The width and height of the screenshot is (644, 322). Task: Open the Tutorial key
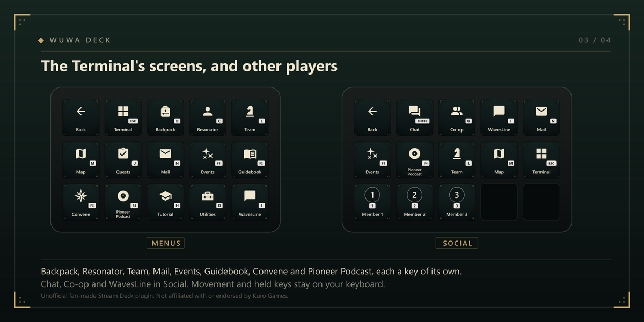[x=165, y=202]
